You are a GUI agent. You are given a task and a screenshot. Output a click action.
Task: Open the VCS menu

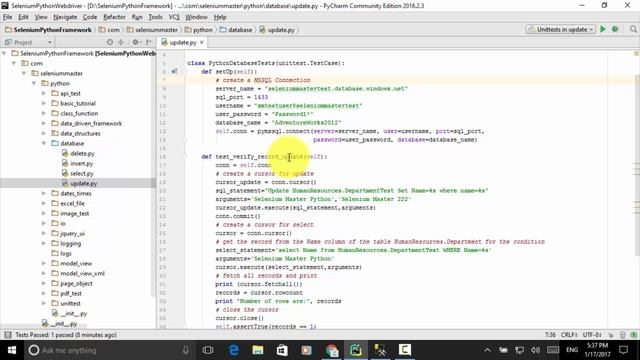coord(174,17)
